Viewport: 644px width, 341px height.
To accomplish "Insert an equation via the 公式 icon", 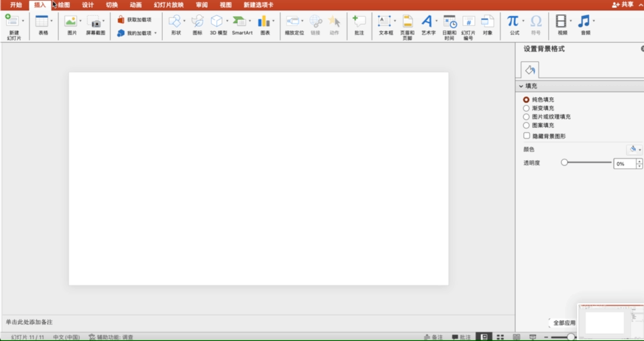I will (x=513, y=21).
